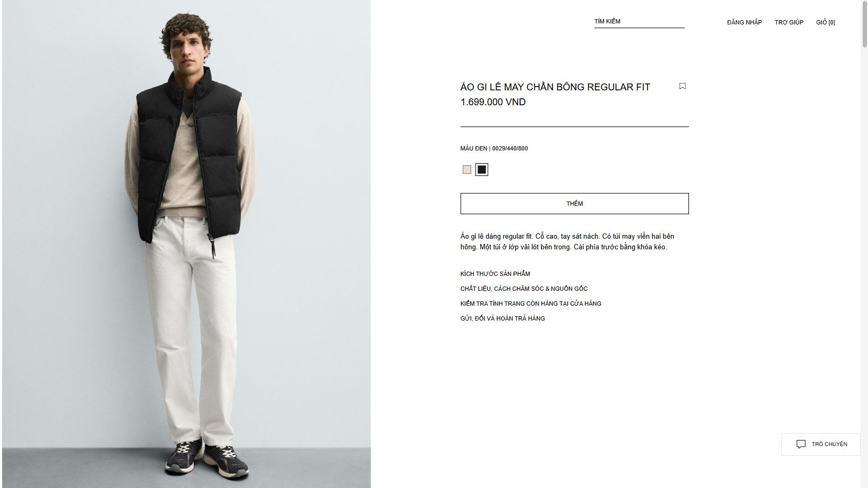The height and width of the screenshot is (488, 868).
Task: Focus the TÌM KIẾM search field
Action: (639, 22)
